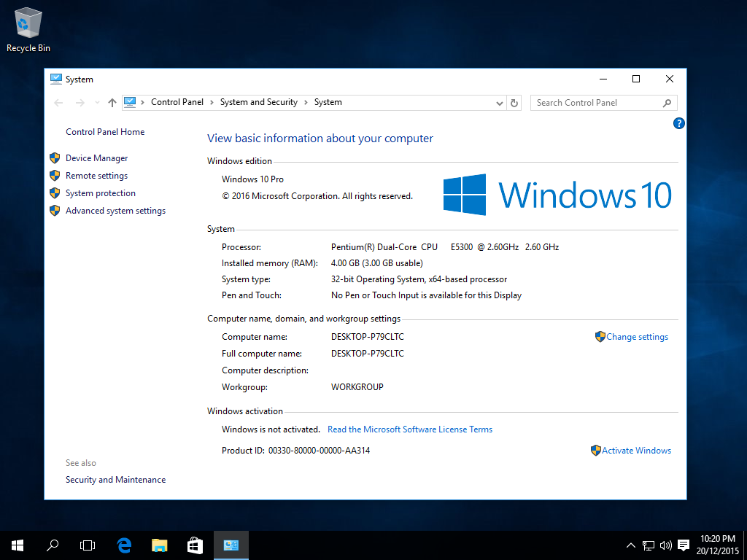Image resolution: width=747 pixels, height=560 pixels.
Task: Click the System breadcrumb
Action: [x=328, y=102]
